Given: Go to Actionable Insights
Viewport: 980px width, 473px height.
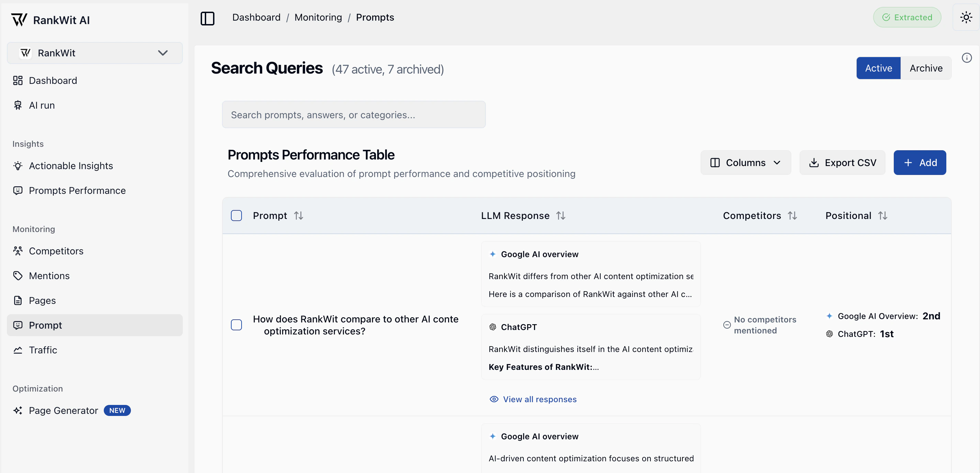Looking at the screenshot, I should pyautogui.click(x=95, y=166).
